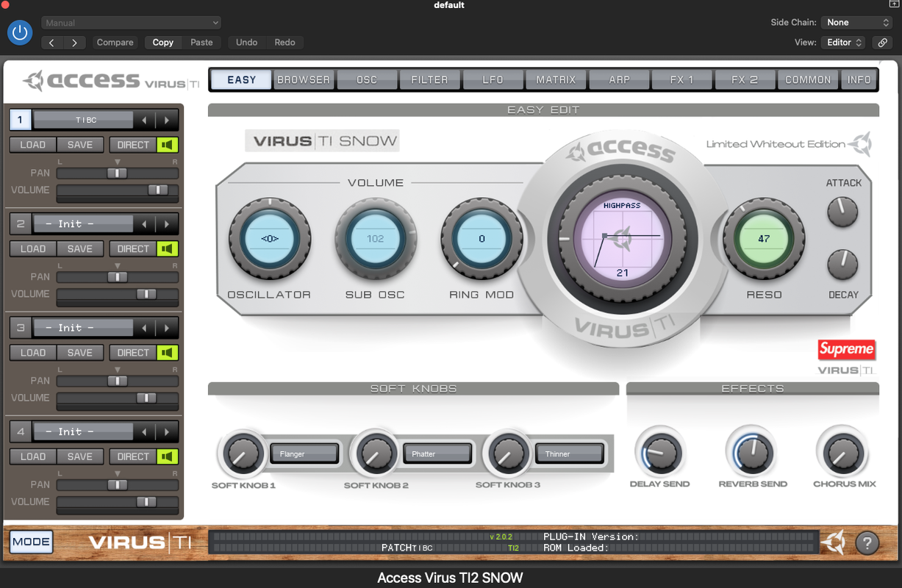Click the part 3 VOLUME slider
The height and width of the screenshot is (588, 902).
118,398
